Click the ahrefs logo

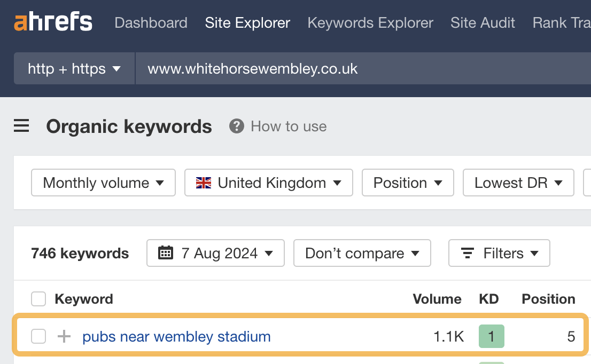pos(53,22)
